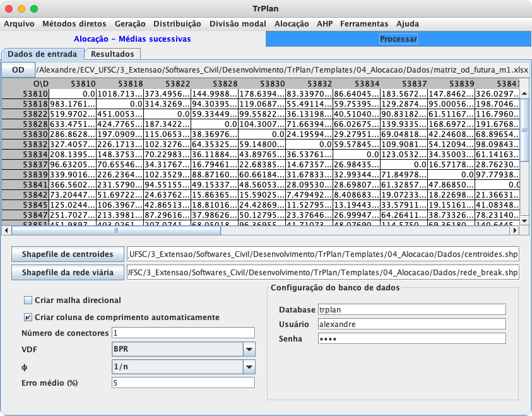The height and width of the screenshot is (416, 532).
Task: Open the AHP menu
Action: [x=325, y=24]
